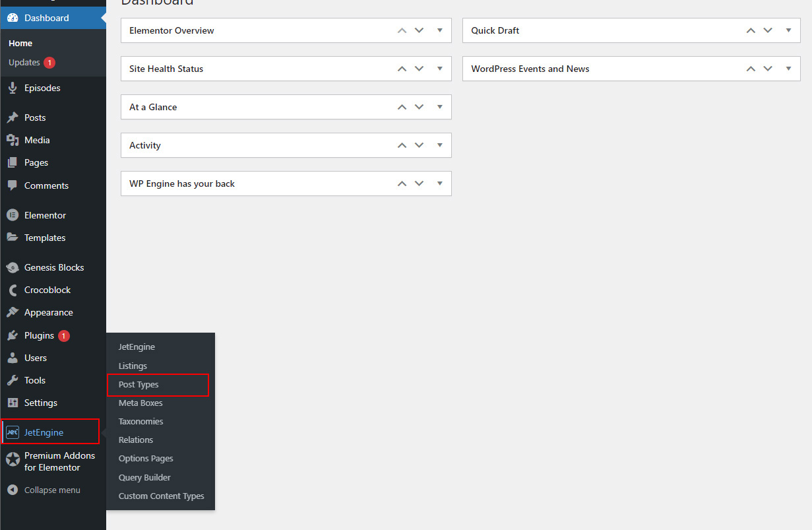Open the Posts menu label
This screenshot has height=530, width=812.
35,117
